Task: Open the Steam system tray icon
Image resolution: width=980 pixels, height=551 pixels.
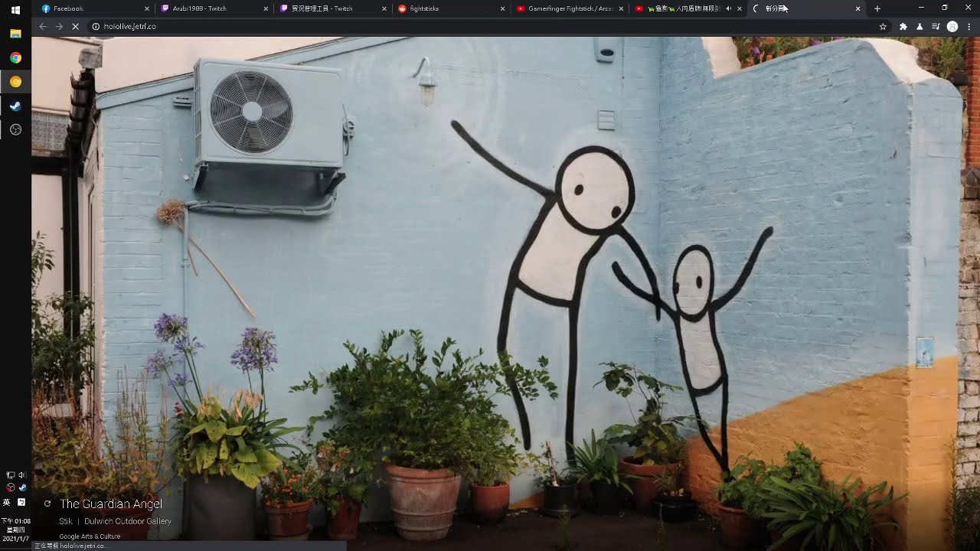Action: tap(22, 487)
